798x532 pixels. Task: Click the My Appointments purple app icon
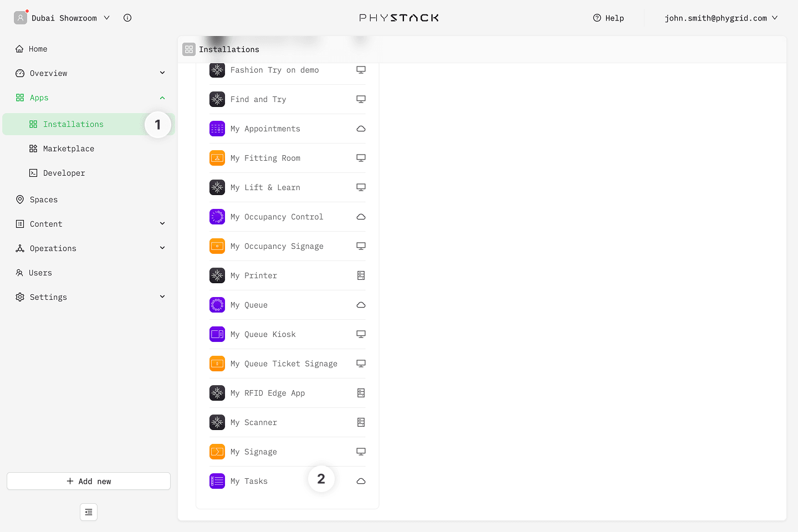click(217, 129)
